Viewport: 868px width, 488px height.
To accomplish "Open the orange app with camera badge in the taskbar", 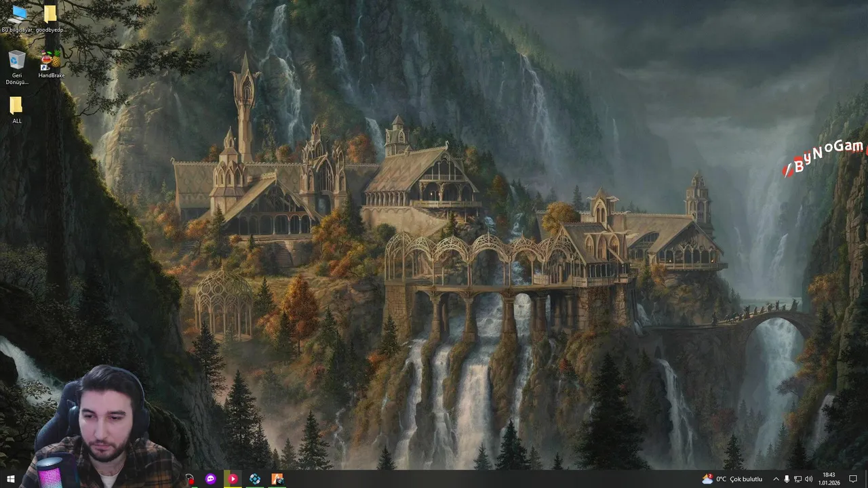I will (x=277, y=479).
